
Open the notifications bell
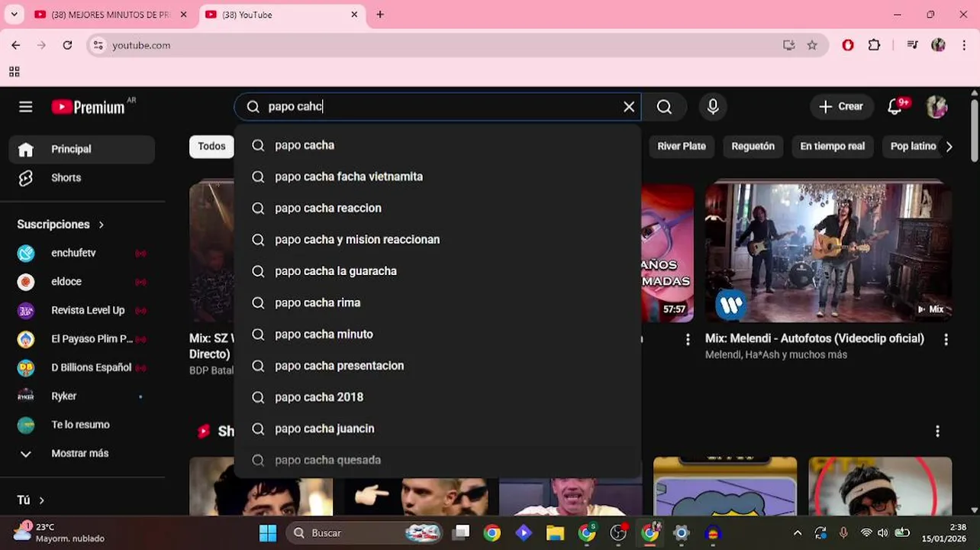coord(895,107)
